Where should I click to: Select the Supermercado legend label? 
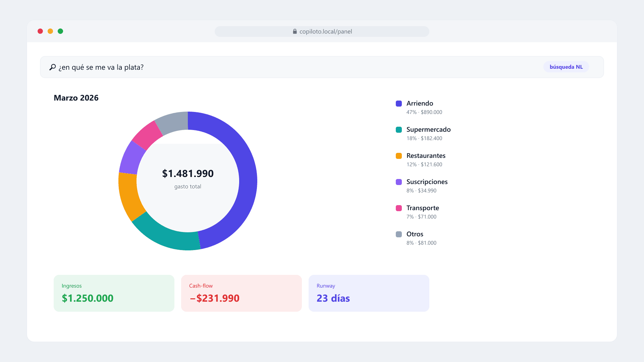click(428, 129)
